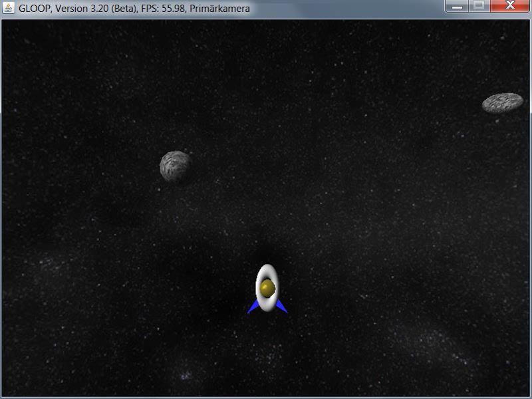This screenshot has width=532, height=399.
Task: Close the GLOOP window
Action: 509,6
